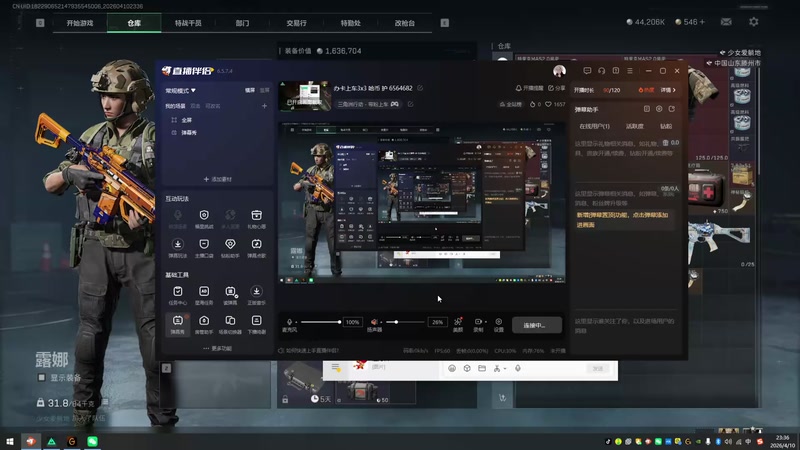Click the 开播提醒 bell button
The image size is (800, 450).
tap(529, 88)
